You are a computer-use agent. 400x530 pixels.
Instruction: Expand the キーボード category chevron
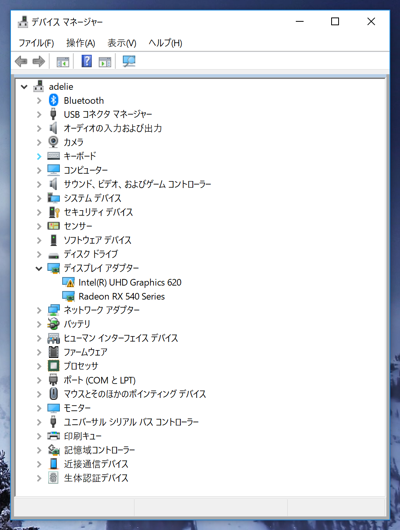click(39, 156)
